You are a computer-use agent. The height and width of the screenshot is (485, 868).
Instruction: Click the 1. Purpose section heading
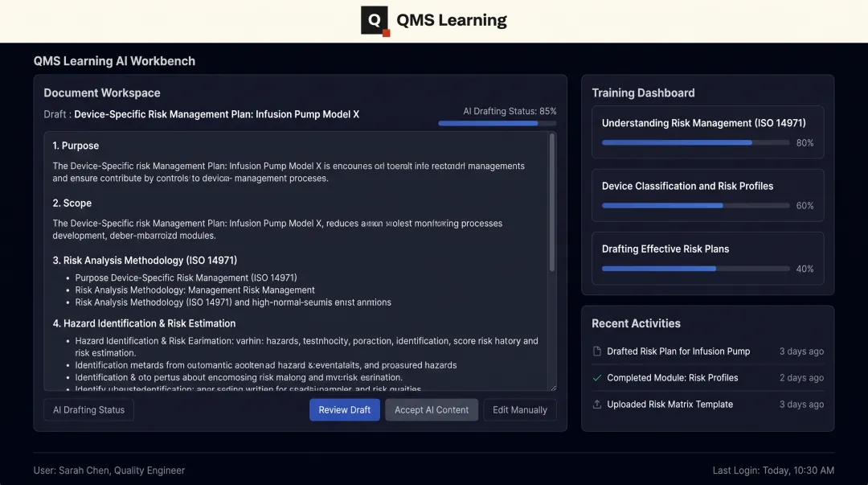(76, 146)
